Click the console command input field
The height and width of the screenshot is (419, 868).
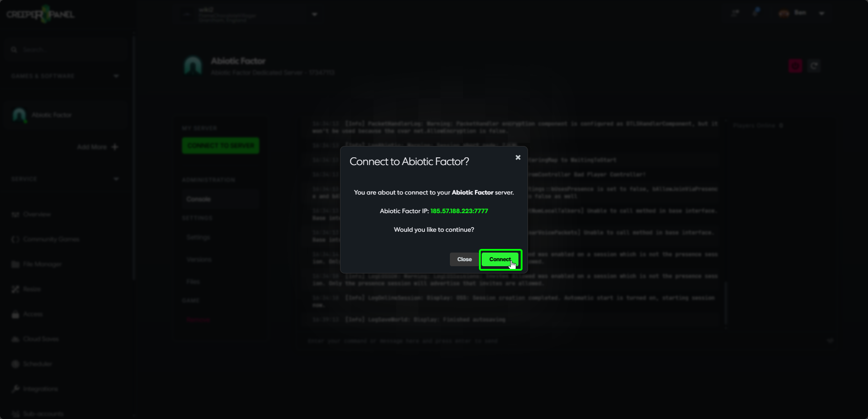point(563,341)
